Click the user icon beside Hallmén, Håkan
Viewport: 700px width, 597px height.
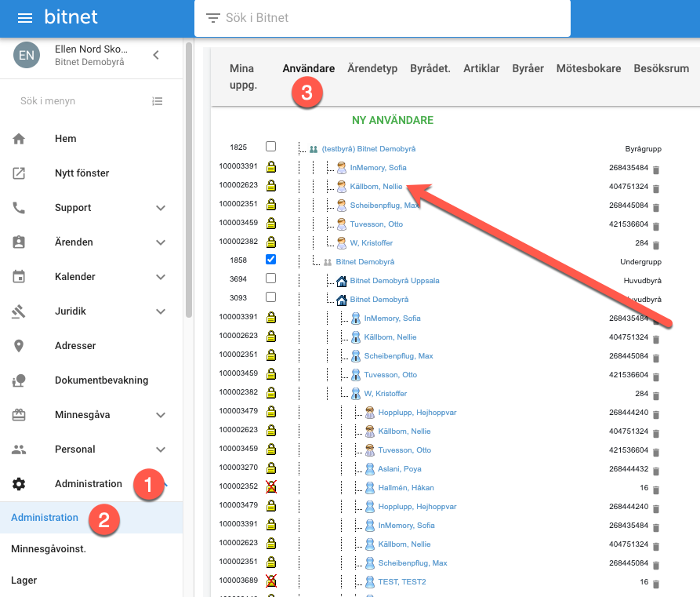(370, 488)
